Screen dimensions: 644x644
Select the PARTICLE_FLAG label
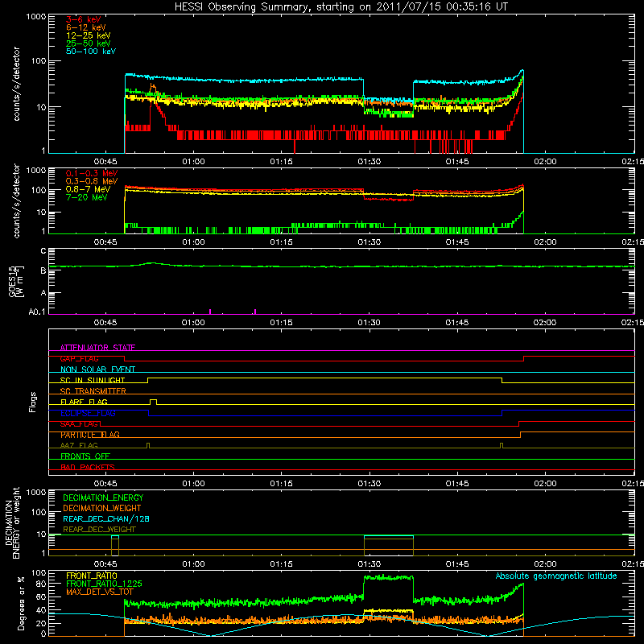[90, 434]
